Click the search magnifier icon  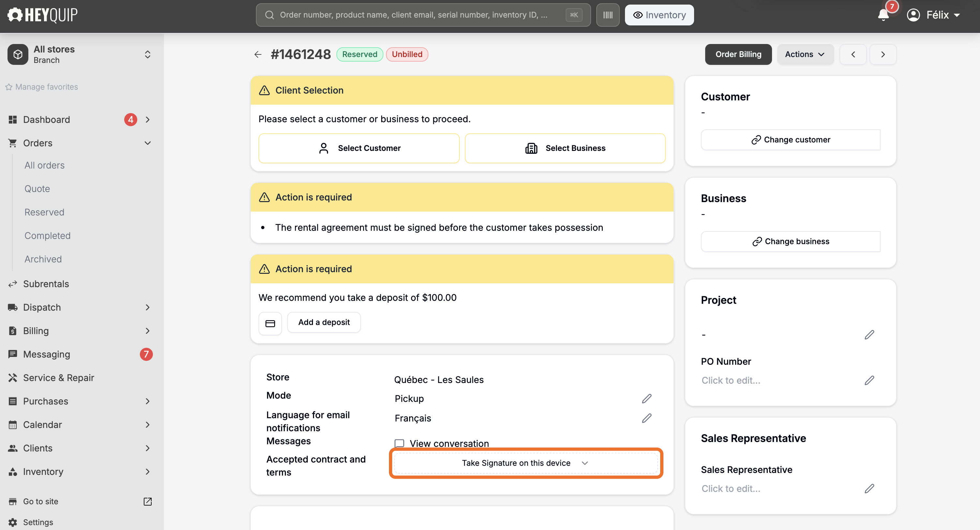pyautogui.click(x=269, y=15)
